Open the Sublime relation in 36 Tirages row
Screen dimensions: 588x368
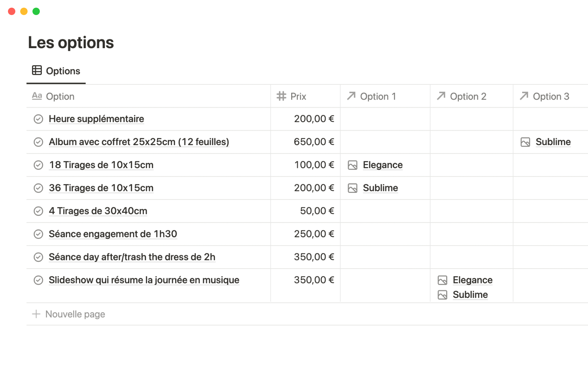pos(380,188)
